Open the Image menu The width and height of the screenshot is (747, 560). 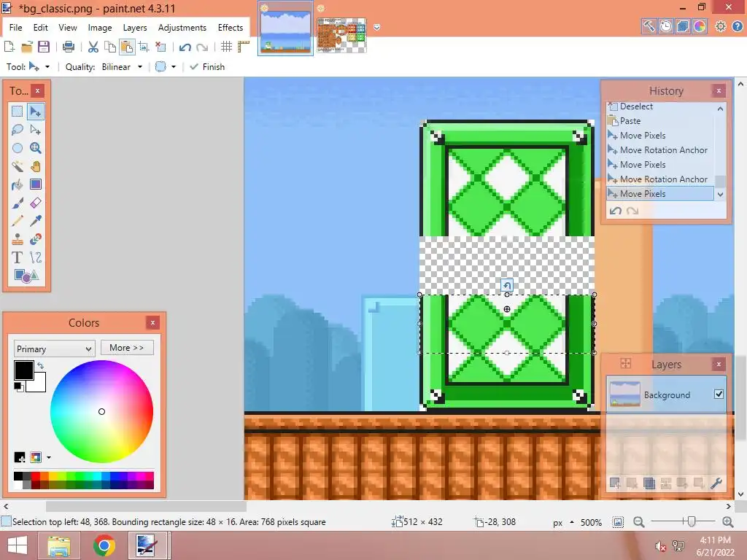(99, 28)
